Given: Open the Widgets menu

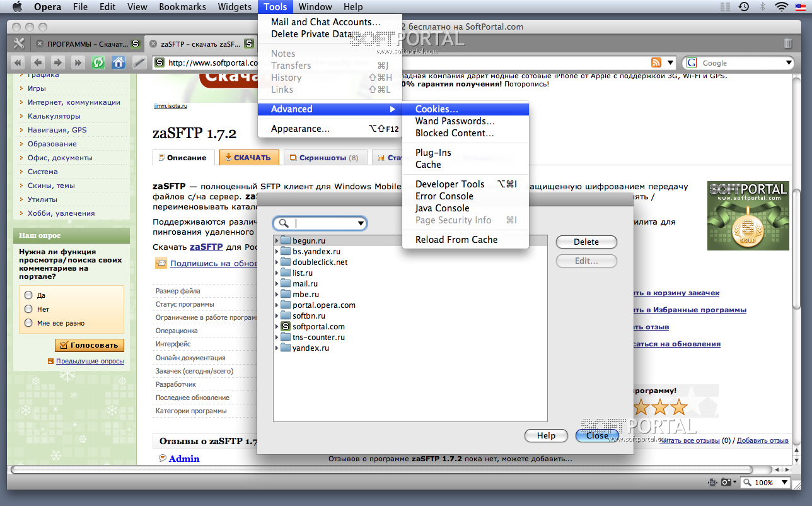Looking at the screenshot, I should click(235, 7).
